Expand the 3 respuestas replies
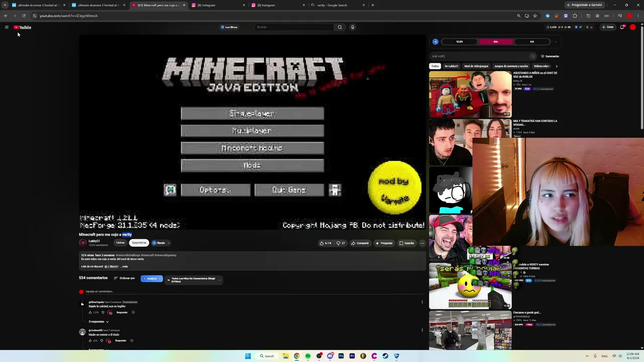The height and width of the screenshot is (362, 644). click(99, 322)
